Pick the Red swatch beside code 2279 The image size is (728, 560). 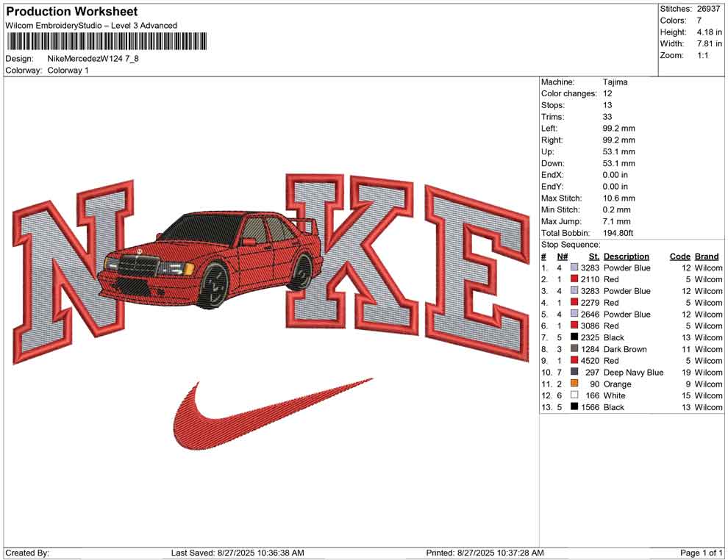(574, 302)
